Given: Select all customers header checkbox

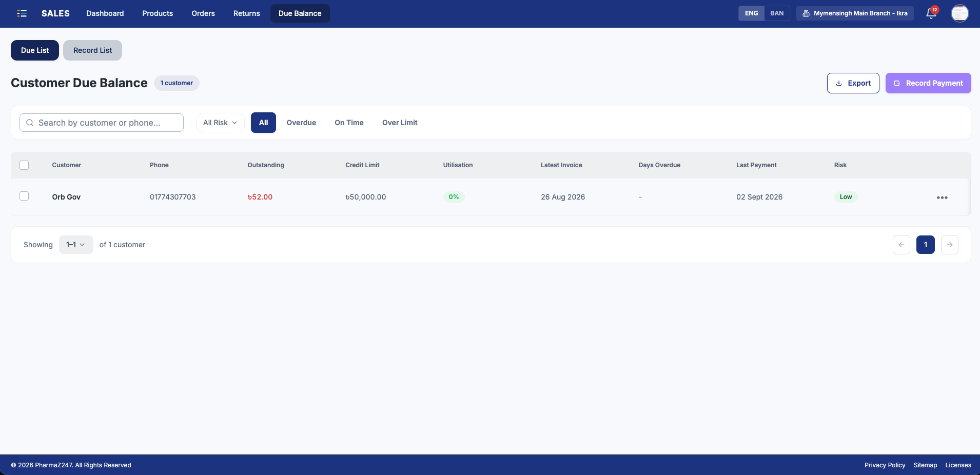Looking at the screenshot, I should pos(24,165).
